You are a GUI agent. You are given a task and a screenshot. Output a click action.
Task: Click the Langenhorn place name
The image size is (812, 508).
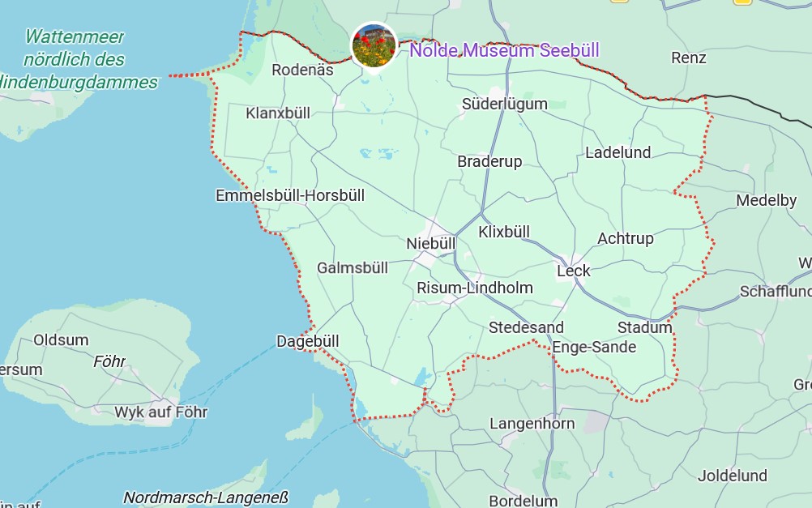[x=532, y=424]
